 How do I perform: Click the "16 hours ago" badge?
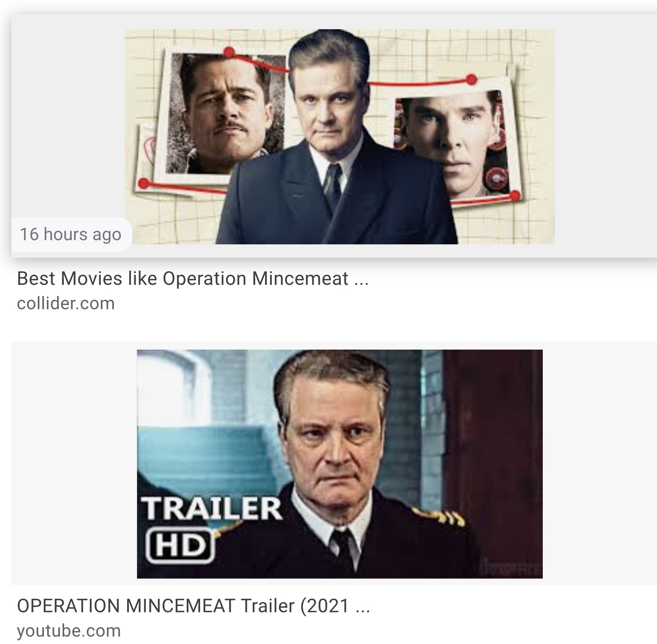pos(71,234)
